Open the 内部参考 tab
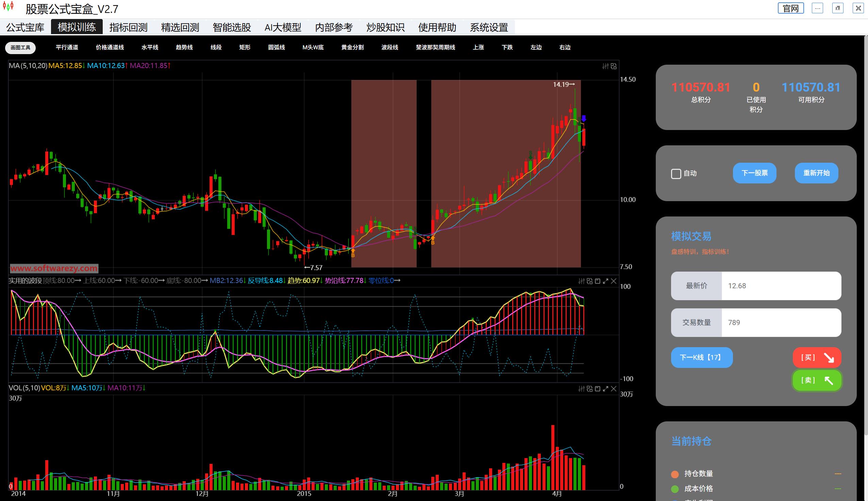 tap(334, 27)
